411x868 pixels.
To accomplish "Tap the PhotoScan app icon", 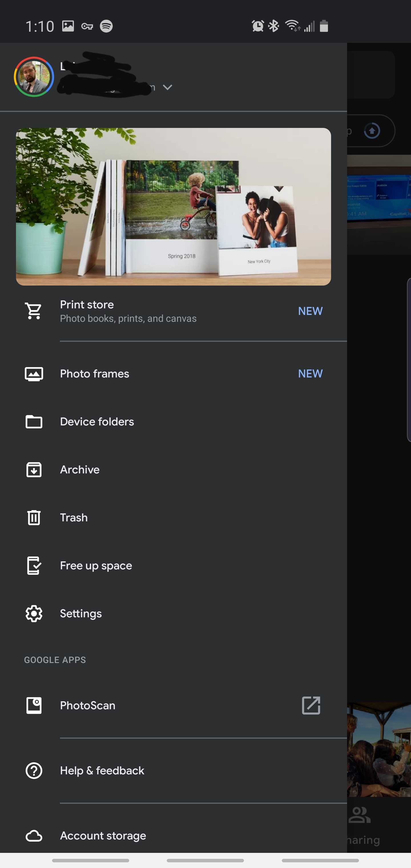I will pyautogui.click(x=34, y=705).
